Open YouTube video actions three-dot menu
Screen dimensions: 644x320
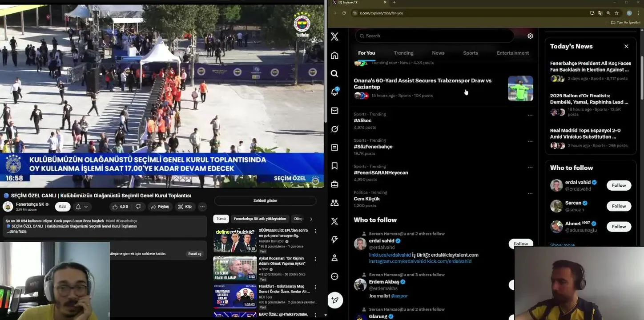click(x=202, y=207)
